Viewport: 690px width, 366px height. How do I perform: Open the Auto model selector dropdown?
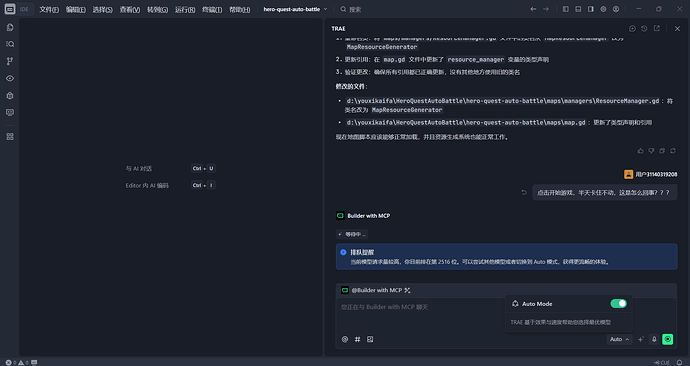(619, 339)
